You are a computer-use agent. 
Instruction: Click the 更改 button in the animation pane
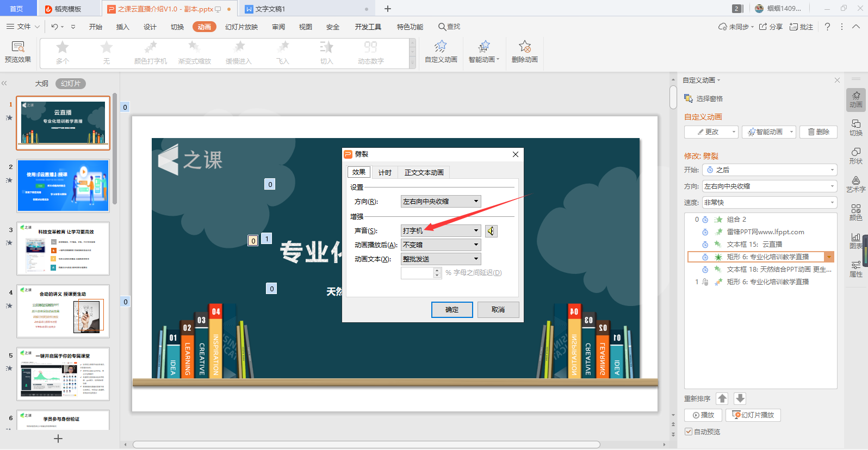click(x=711, y=132)
